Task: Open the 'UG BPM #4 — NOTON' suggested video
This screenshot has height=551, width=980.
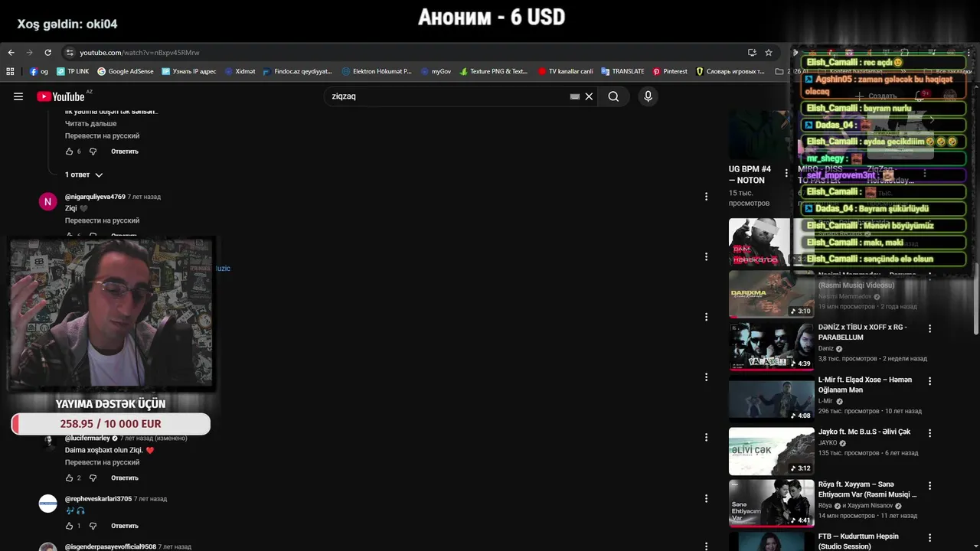Action: click(x=750, y=174)
